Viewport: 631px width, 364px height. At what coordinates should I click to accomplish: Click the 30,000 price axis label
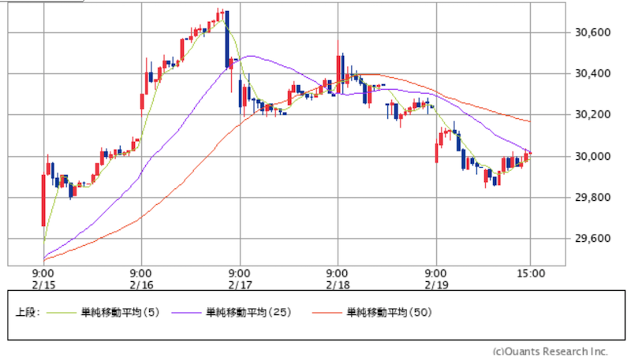[x=593, y=156]
